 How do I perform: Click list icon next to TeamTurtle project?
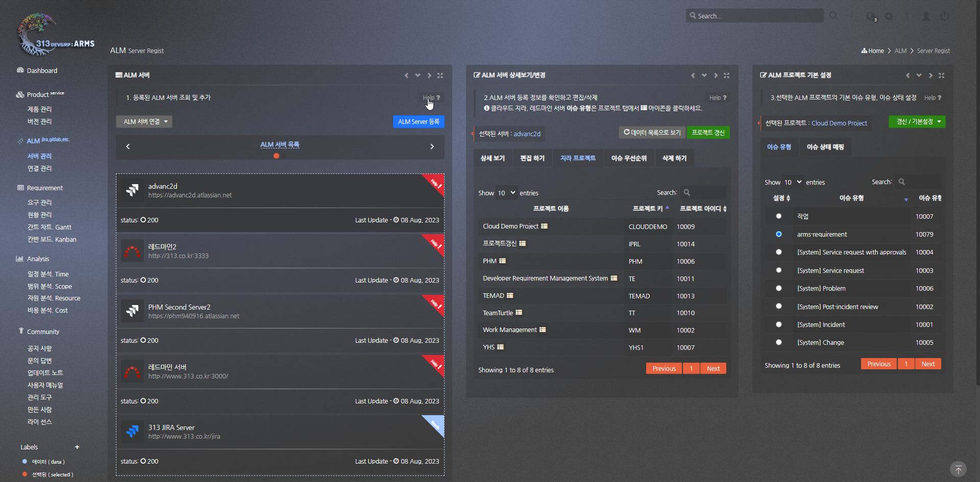point(519,313)
